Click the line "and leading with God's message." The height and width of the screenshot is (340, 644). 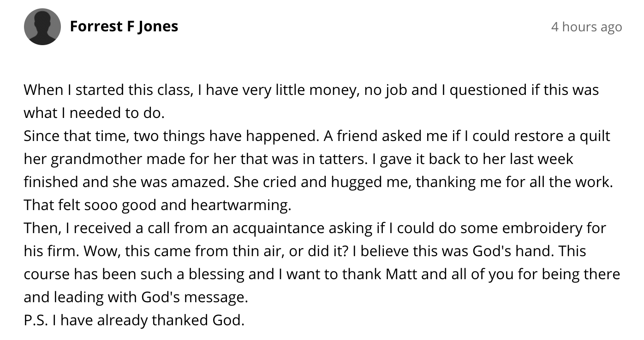136,297
